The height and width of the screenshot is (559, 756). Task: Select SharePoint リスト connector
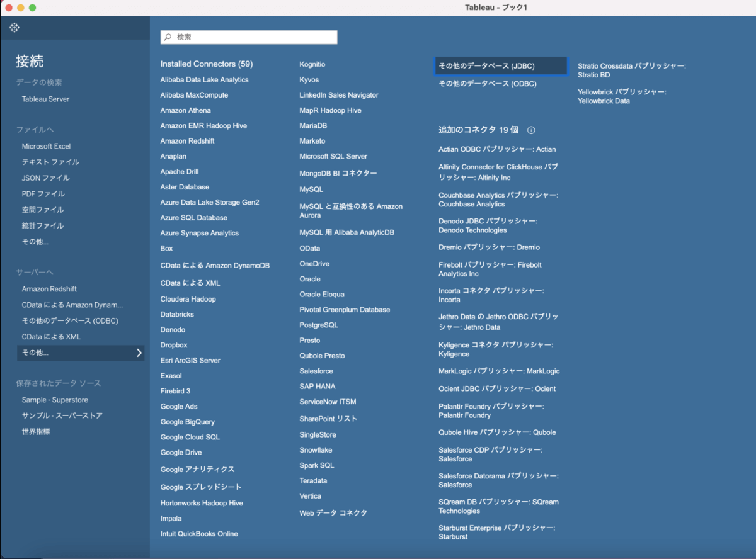click(328, 419)
